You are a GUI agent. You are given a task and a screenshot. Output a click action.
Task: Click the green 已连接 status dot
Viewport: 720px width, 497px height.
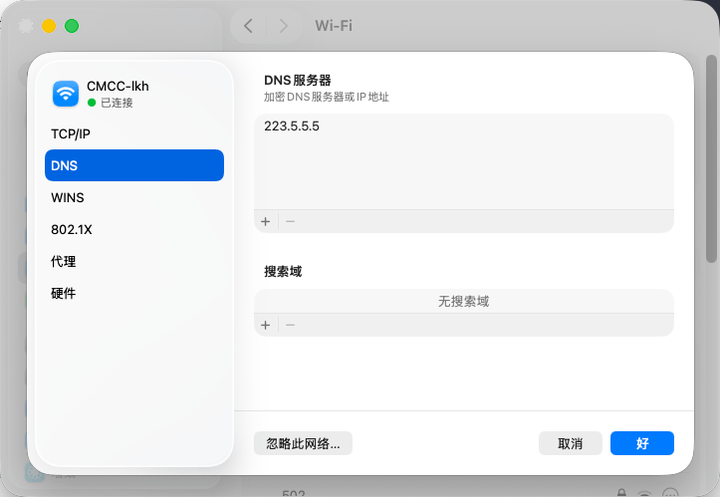point(92,103)
